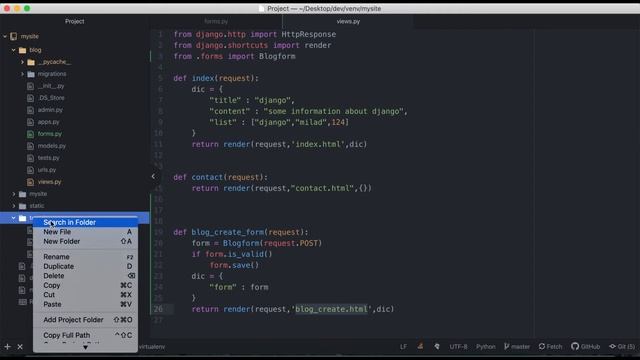Viewport: 640px width, 360px height.
Task: Click 'form.save()' code line
Action: point(234,265)
